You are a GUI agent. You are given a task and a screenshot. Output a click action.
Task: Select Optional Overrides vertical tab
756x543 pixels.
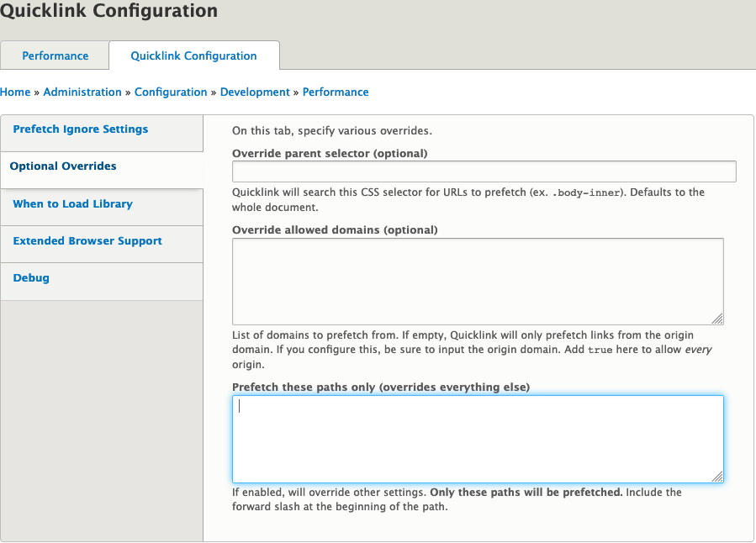click(63, 166)
